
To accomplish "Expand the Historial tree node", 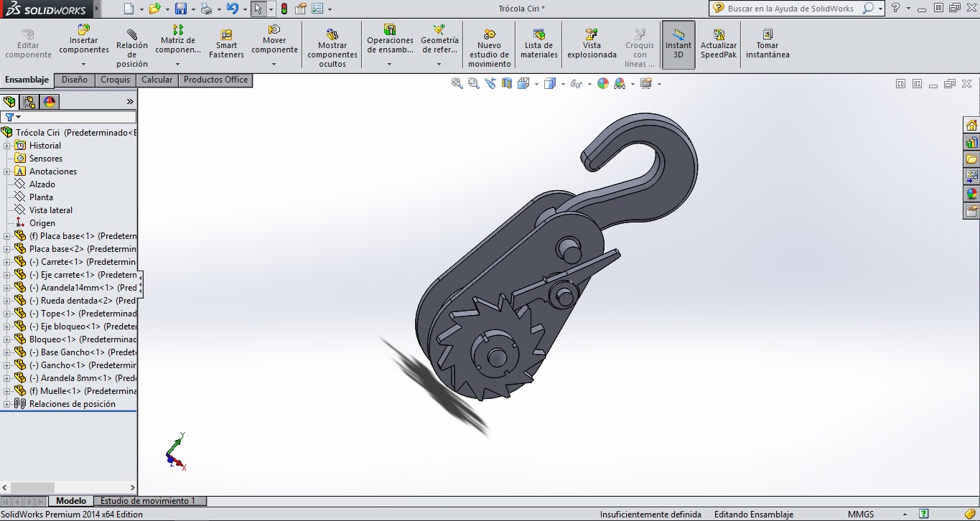I will tap(7, 146).
